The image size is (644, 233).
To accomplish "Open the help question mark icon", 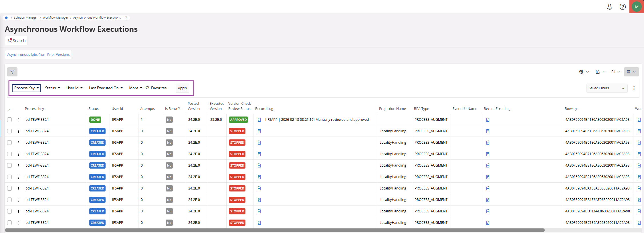I will point(623,7).
